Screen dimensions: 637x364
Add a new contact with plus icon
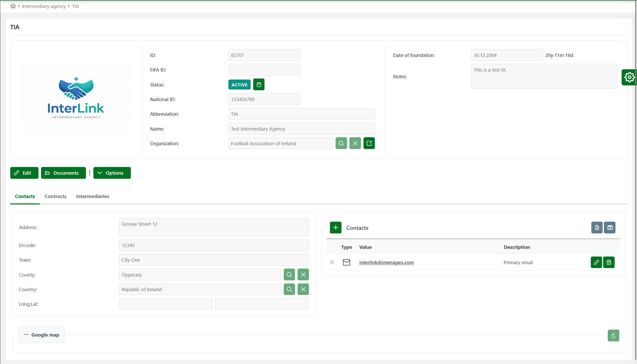pos(336,228)
